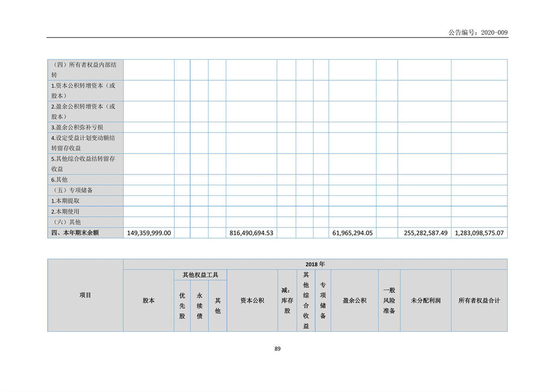Select the surplus reserve value 61,965,294.05
555x392 pixels.
pos(352,233)
